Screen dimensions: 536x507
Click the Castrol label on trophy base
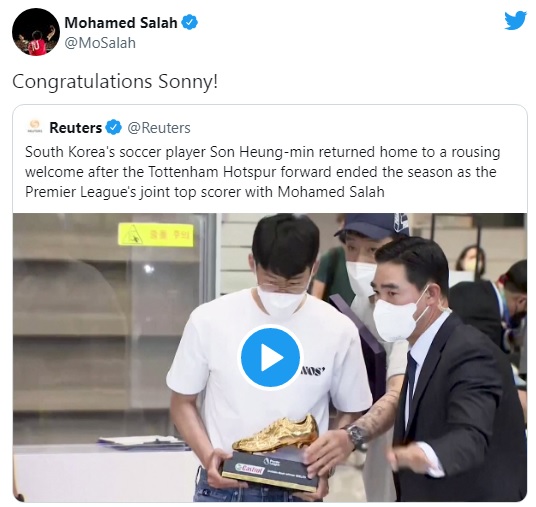pos(250,469)
